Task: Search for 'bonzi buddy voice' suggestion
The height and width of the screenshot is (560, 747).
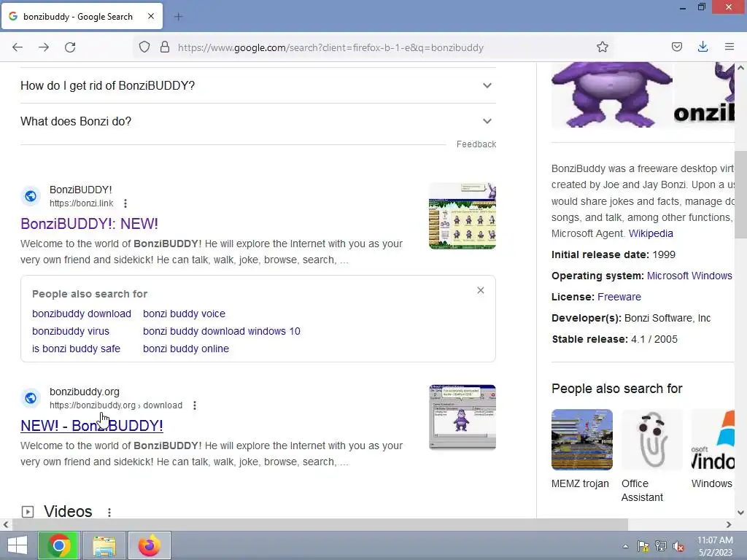Action: click(184, 314)
